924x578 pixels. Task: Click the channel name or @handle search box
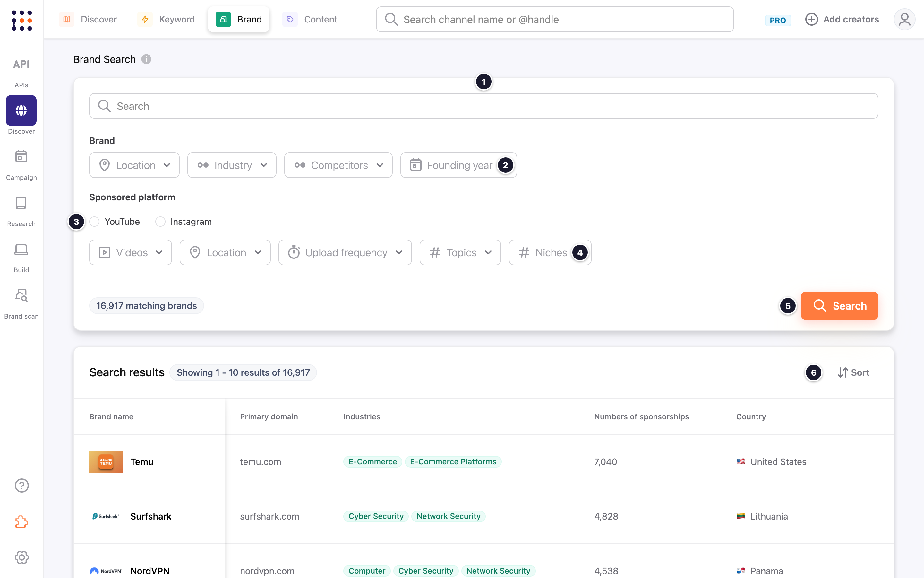click(555, 19)
